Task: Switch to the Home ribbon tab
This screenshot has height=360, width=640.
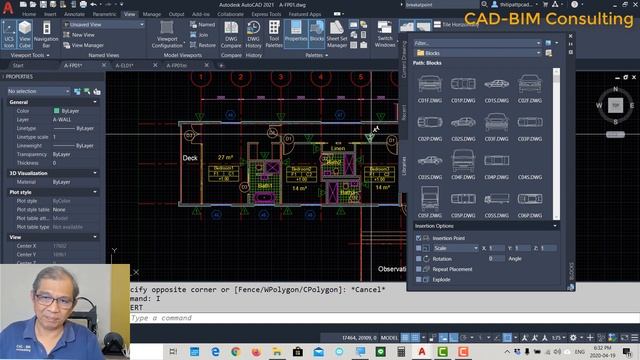Action: point(29,14)
